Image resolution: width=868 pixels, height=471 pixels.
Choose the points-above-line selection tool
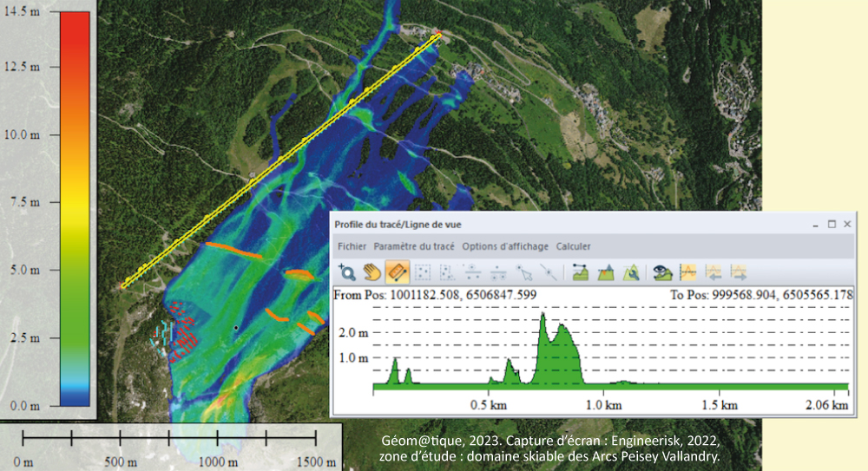click(472, 272)
